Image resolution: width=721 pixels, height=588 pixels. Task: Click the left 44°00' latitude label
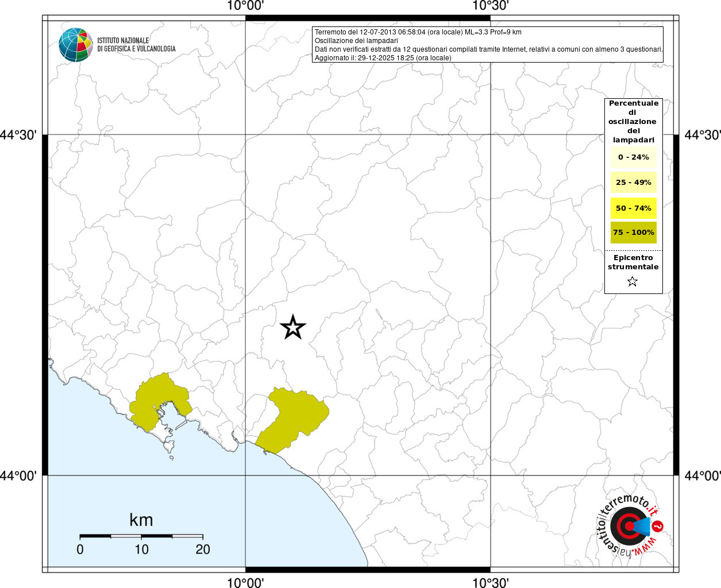(19, 475)
